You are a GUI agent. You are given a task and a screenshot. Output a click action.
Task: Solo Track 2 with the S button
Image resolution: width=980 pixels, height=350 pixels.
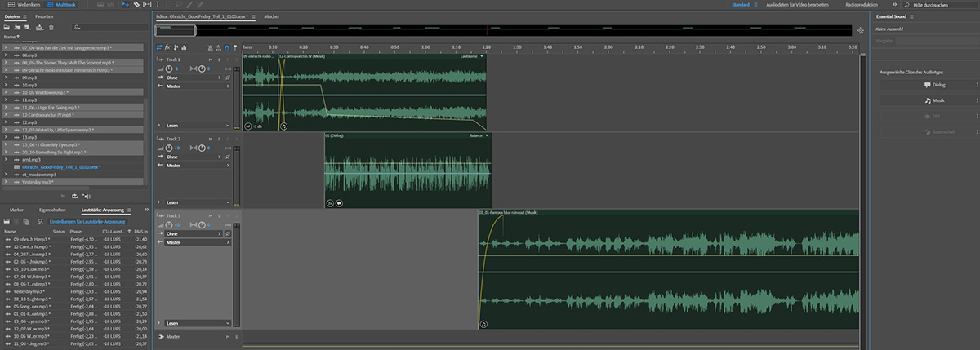click(218, 139)
